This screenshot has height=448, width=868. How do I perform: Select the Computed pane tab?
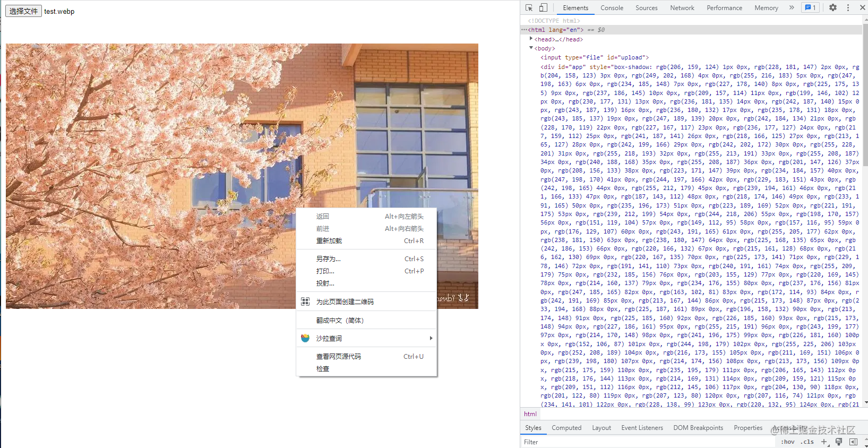566,428
